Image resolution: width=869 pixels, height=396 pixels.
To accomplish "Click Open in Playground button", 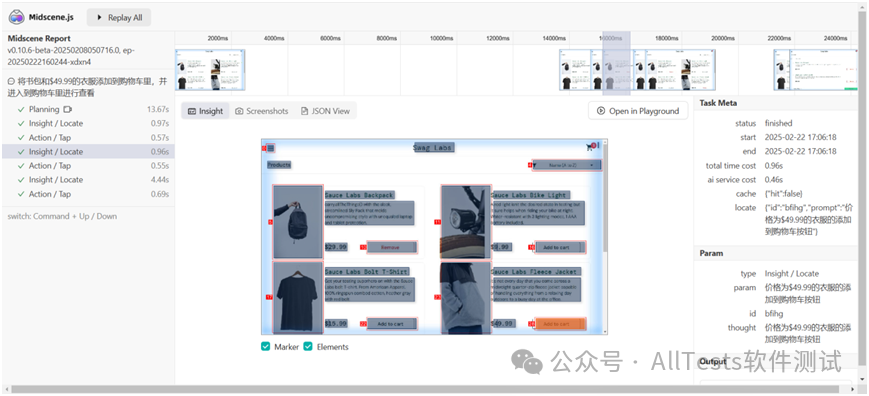I will 638,111.
